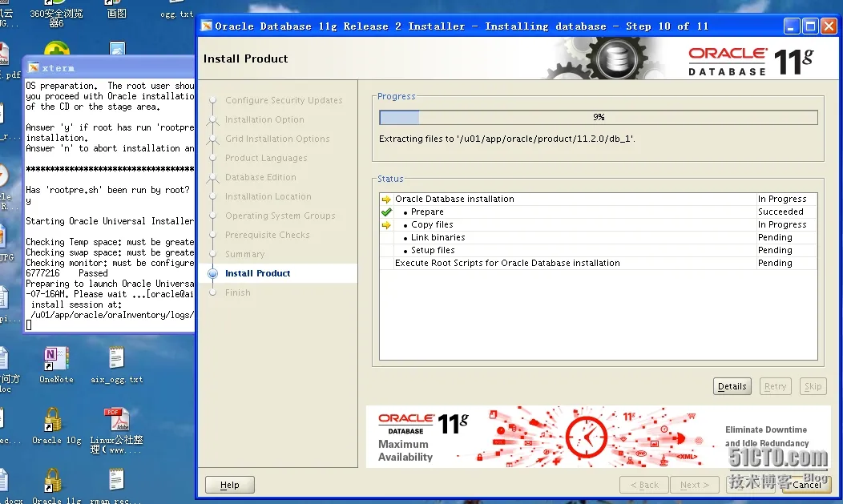Click the Oracle Database installation arrow icon
The height and width of the screenshot is (504, 843).
pyautogui.click(x=386, y=199)
